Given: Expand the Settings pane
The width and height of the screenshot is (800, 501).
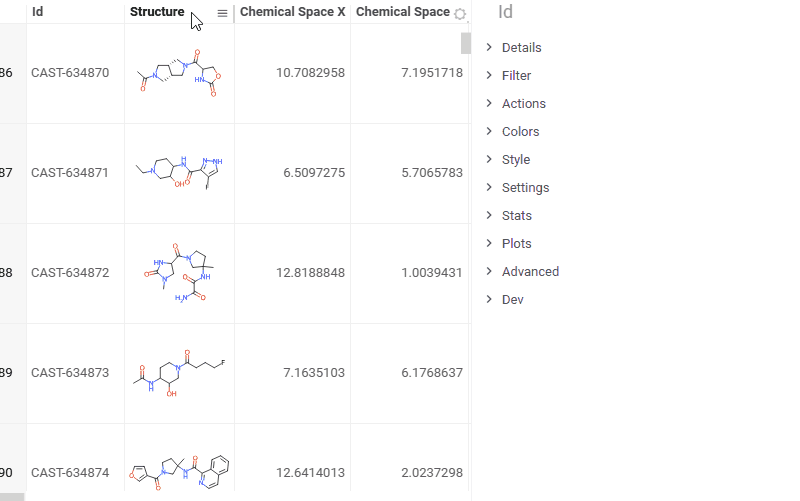Looking at the screenshot, I should click(x=525, y=188).
